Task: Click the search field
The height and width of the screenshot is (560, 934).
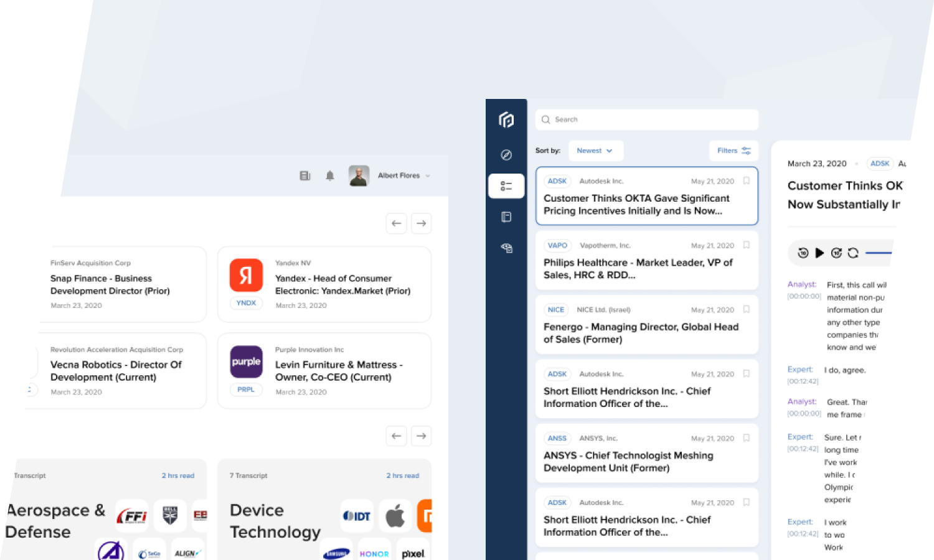Action: tap(647, 119)
